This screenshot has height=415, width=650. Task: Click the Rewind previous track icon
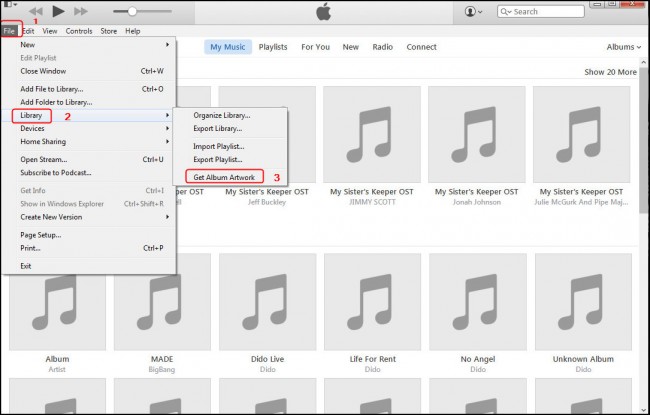(x=35, y=11)
